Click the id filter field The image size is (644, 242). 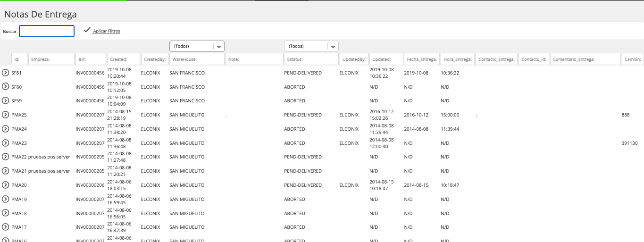coord(19,59)
